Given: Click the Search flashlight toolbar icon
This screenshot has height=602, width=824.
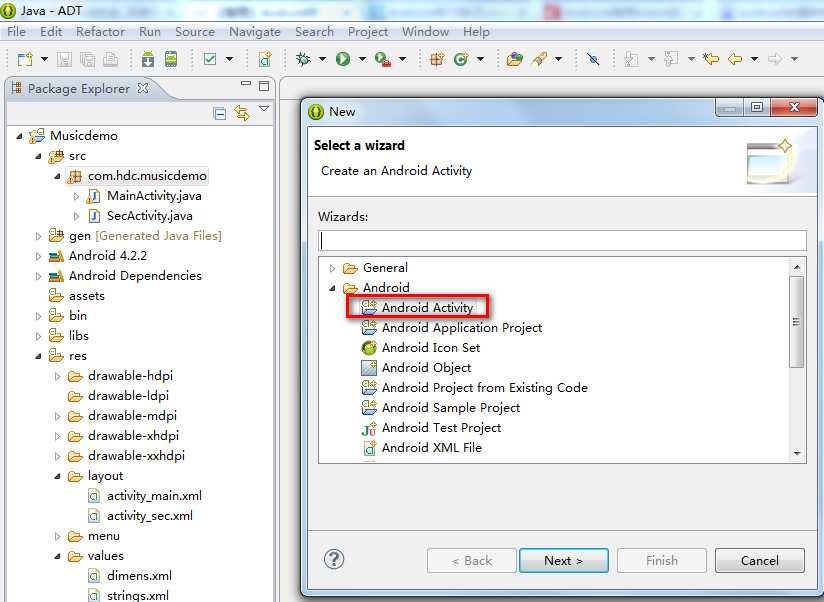Looking at the screenshot, I should click(539, 59).
